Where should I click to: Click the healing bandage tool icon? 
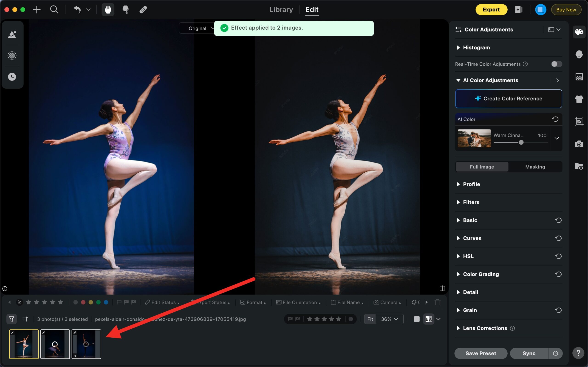click(x=143, y=10)
